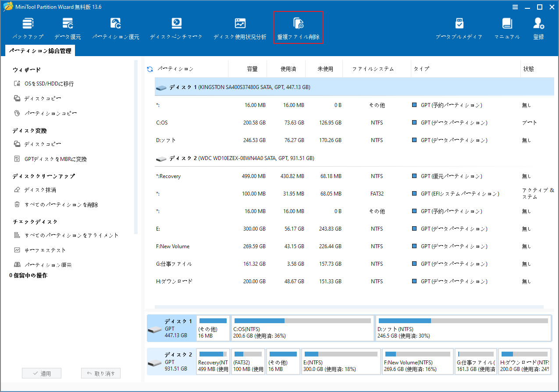Select ディスク 2 WDC header row
This screenshot has width=559, height=392.
click(x=354, y=158)
